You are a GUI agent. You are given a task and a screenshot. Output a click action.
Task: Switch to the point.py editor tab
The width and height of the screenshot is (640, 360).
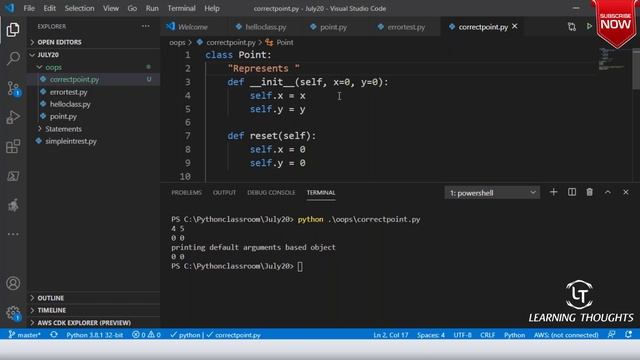[x=333, y=27]
